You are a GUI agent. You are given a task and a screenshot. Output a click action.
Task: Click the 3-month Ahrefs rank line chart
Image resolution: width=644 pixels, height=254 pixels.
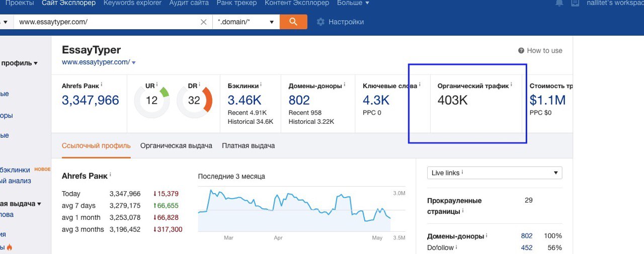(294, 210)
